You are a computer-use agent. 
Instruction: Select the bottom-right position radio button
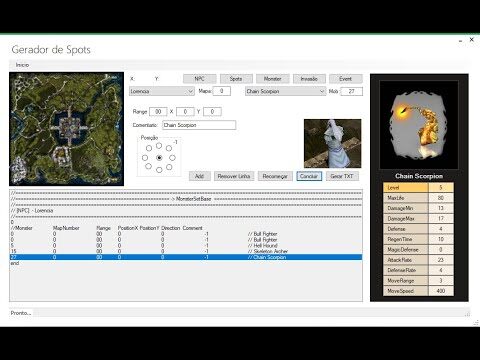[x=169, y=167]
